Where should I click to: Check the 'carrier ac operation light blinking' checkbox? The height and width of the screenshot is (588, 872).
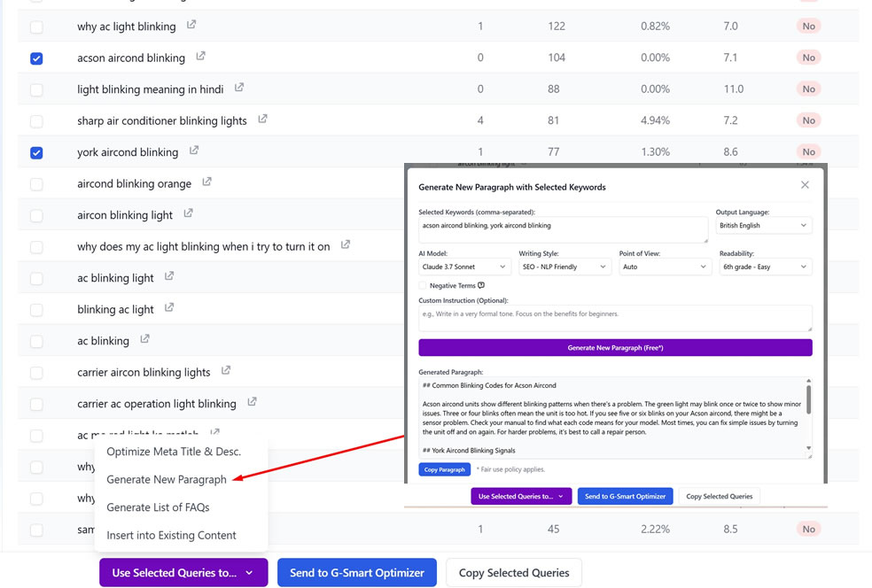pyautogui.click(x=36, y=404)
